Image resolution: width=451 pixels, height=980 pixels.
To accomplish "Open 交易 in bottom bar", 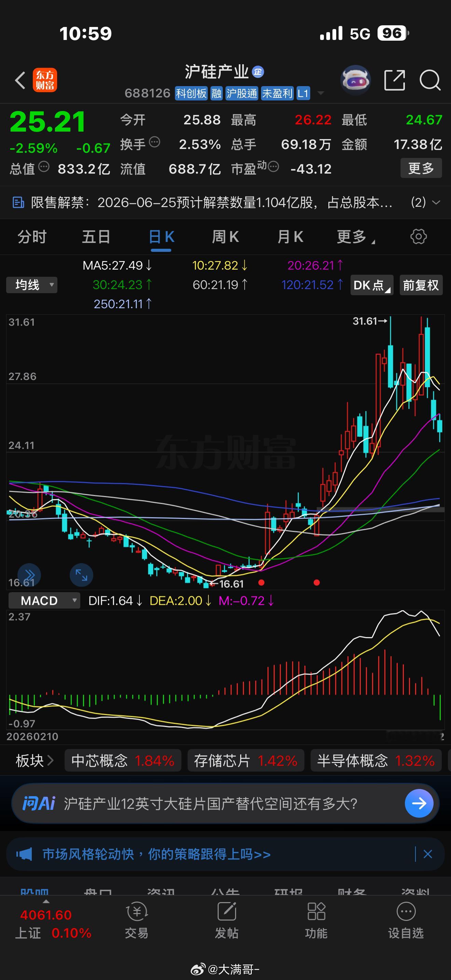I will (x=137, y=921).
